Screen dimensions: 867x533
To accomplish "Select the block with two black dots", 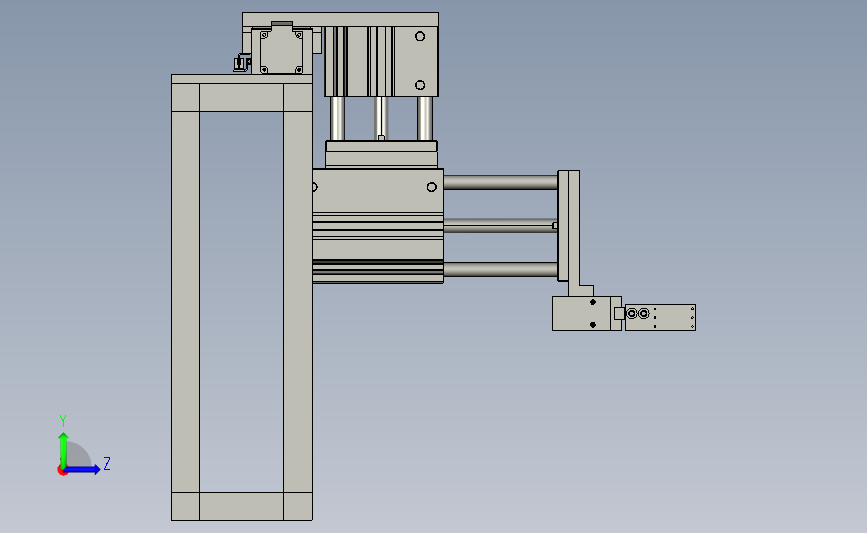I will click(587, 313).
